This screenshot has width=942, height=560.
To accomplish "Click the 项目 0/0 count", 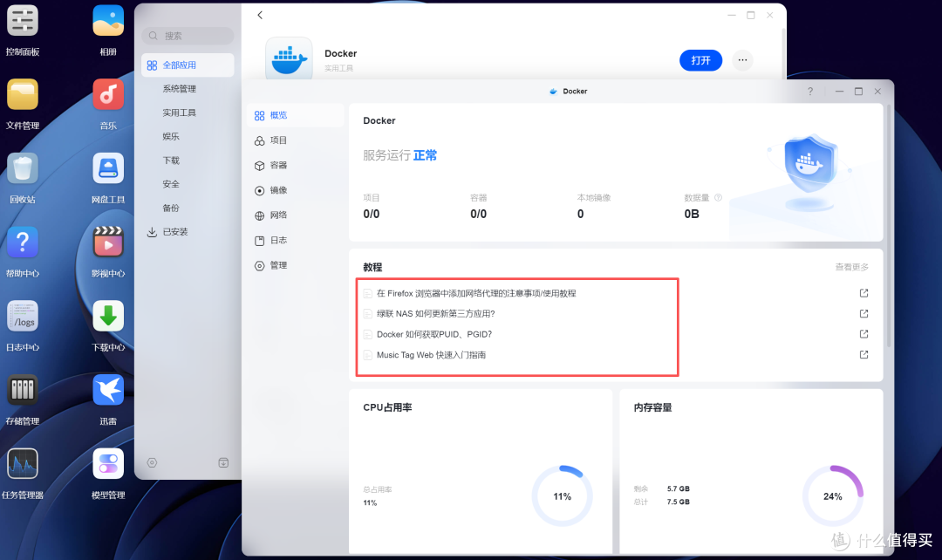I will tap(372, 214).
